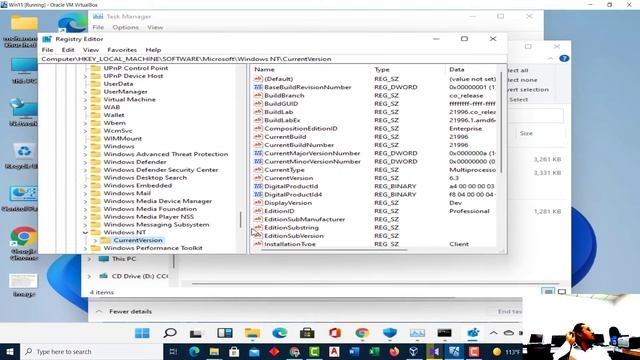
Task: Expand This PC in the Explorer navigation pane
Action: (89, 259)
